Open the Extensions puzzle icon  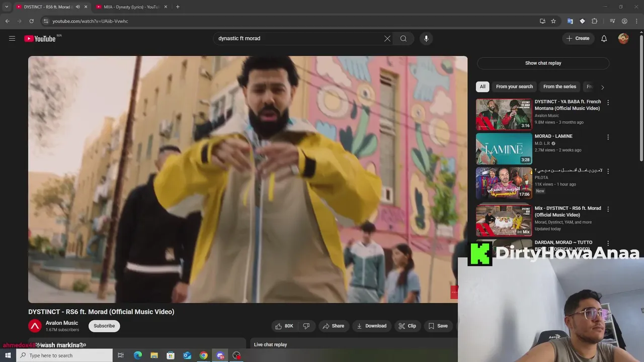[595, 21]
